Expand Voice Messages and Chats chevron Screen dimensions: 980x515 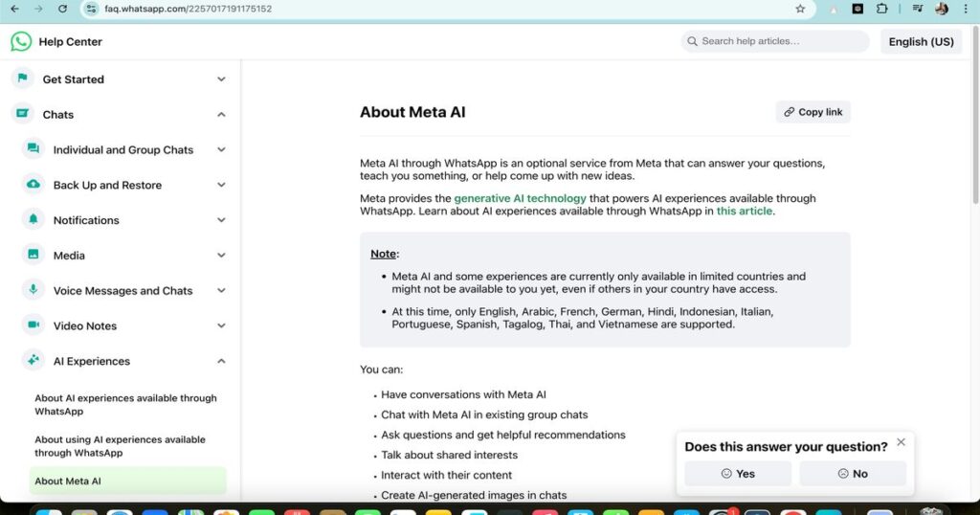click(221, 291)
